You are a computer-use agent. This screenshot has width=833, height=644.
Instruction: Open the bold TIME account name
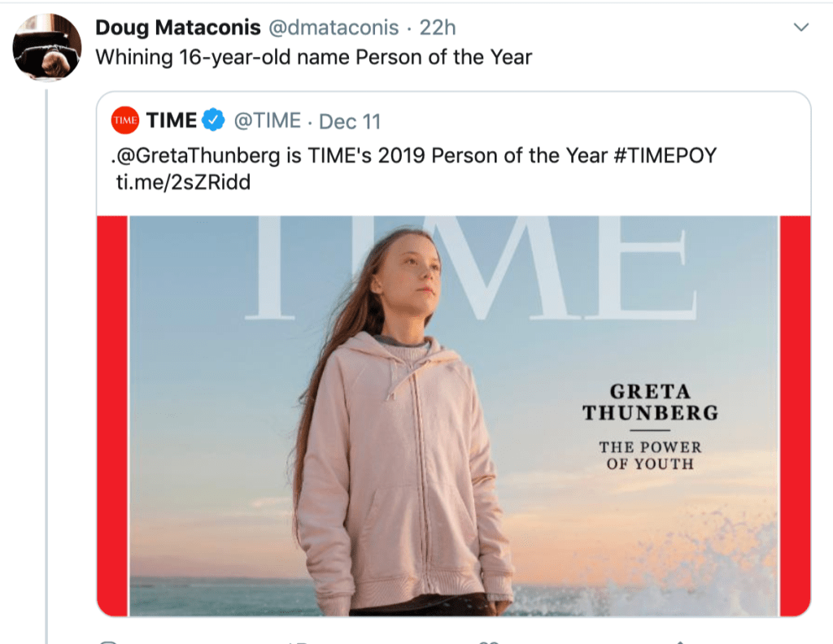[172, 121]
